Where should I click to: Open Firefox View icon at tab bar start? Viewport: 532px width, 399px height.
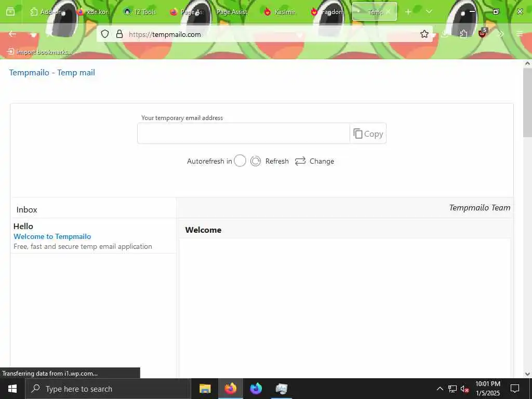[10, 12]
